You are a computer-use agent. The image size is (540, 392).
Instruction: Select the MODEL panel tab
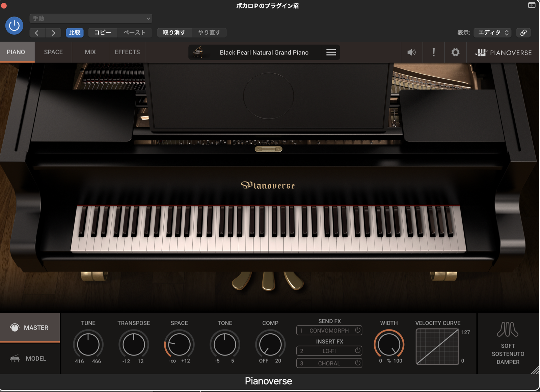pyautogui.click(x=30, y=359)
